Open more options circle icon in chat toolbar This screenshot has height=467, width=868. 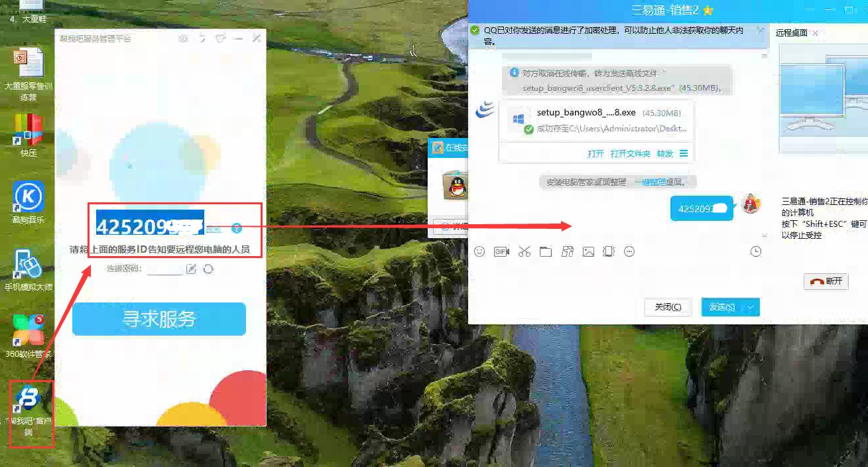(630, 251)
